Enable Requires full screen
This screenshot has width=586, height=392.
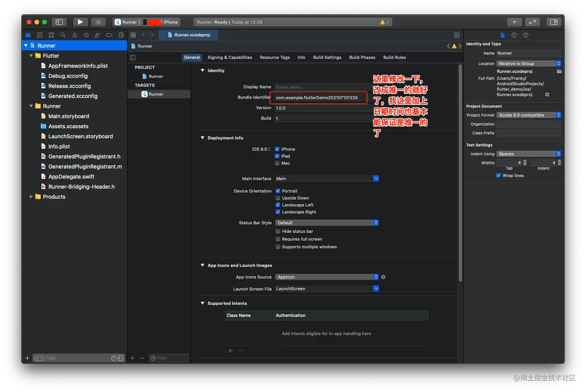pos(278,239)
